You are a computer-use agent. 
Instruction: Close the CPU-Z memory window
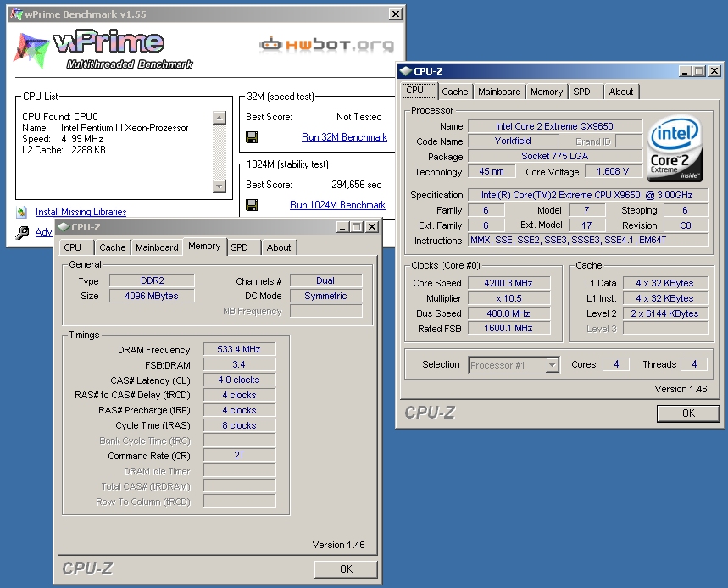tap(372, 227)
